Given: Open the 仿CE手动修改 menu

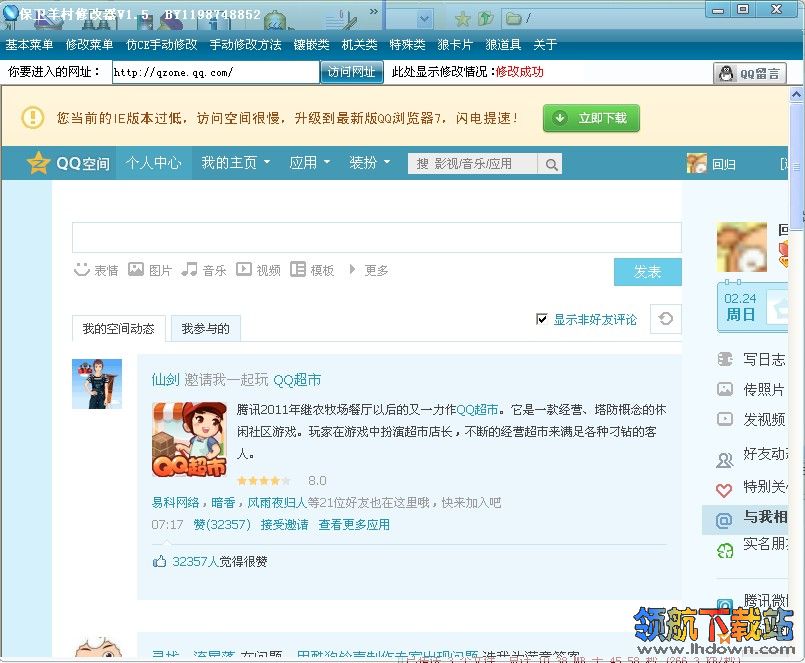Looking at the screenshot, I should click(162, 45).
